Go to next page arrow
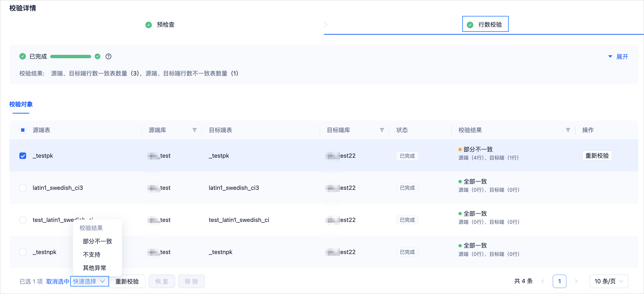 [x=576, y=281]
